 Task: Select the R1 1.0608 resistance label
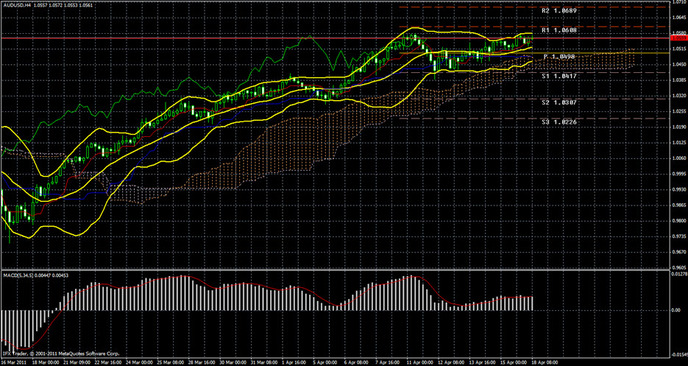[559, 30]
